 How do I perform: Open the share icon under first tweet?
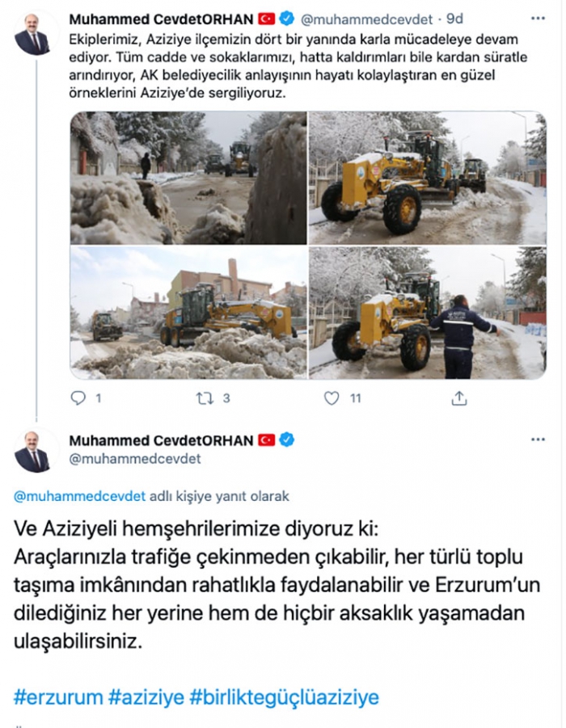(x=459, y=398)
